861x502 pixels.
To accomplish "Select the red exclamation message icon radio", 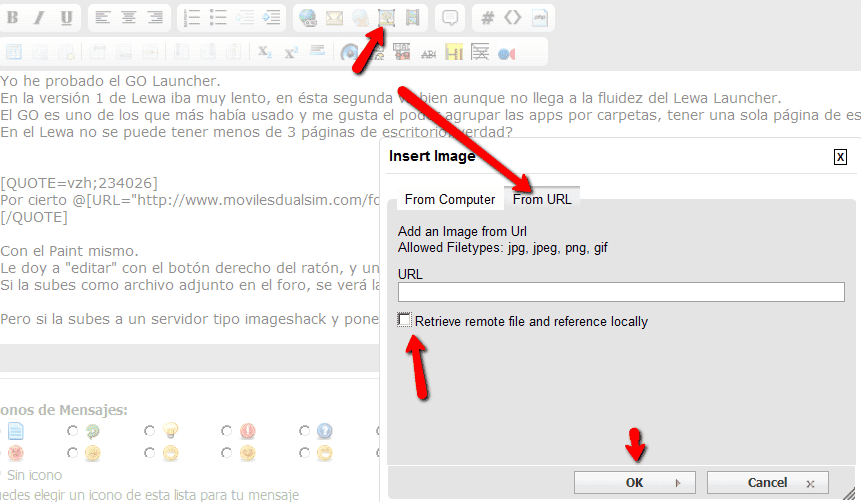I will coord(226,431).
